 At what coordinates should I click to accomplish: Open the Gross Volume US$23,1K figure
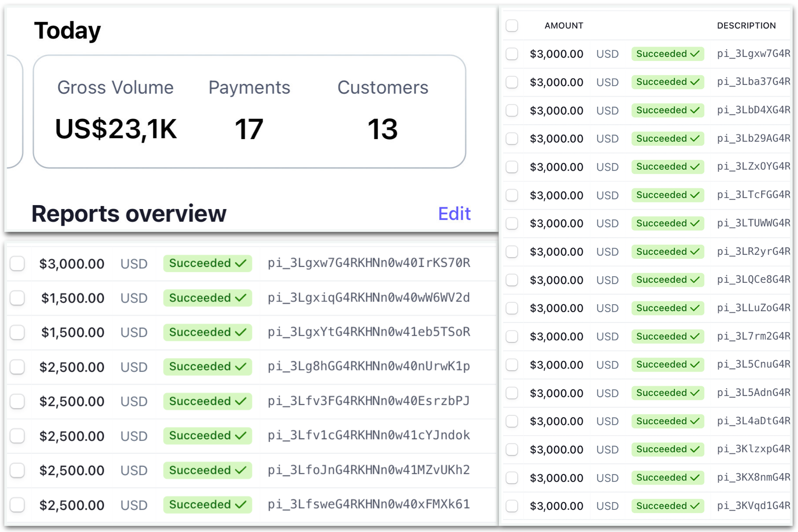point(116,129)
